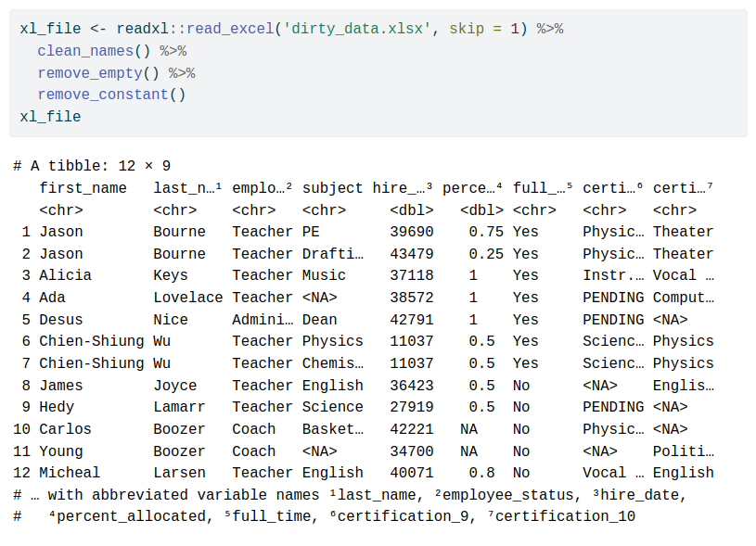Click Ada in row 4
The image size is (756, 546).
click(52, 298)
